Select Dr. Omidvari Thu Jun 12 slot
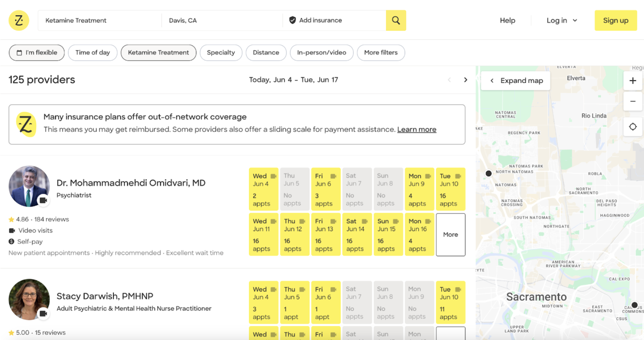Screen dimensions: 644x340 pyautogui.click(x=295, y=235)
